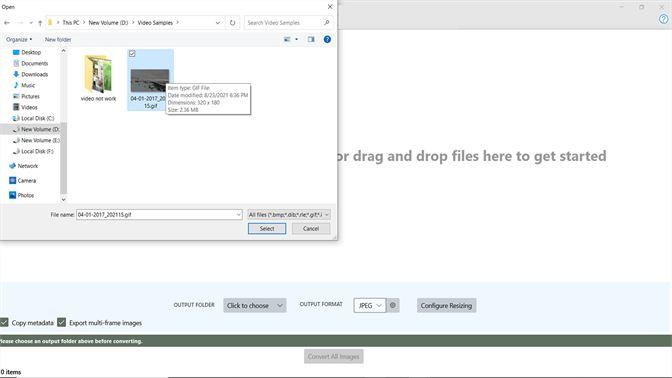Go up one folder level with the up arrow
This screenshot has height=378, width=672.
pos(40,23)
